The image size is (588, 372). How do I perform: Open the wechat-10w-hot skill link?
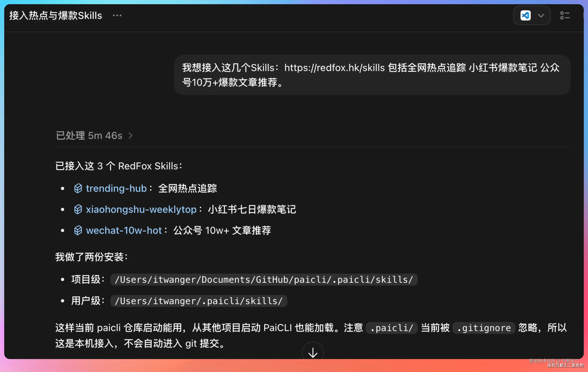[x=124, y=230]
